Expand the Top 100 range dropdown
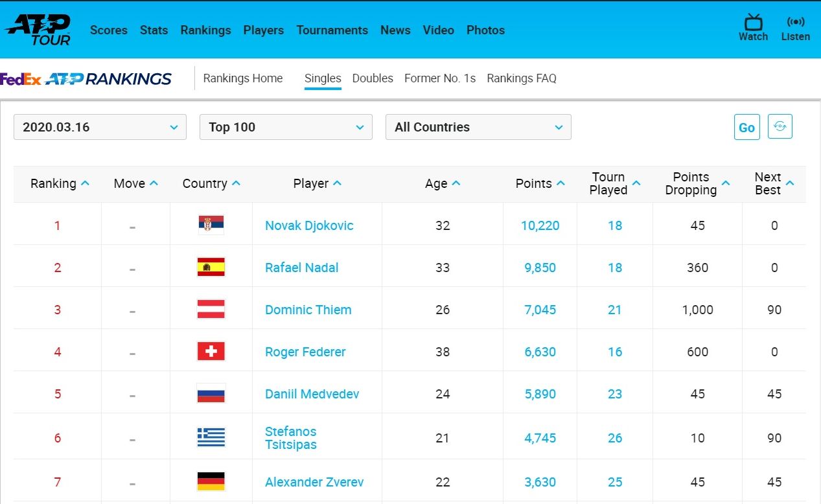The width and height of the screenshot is (821, 504). tap(286, 127)
